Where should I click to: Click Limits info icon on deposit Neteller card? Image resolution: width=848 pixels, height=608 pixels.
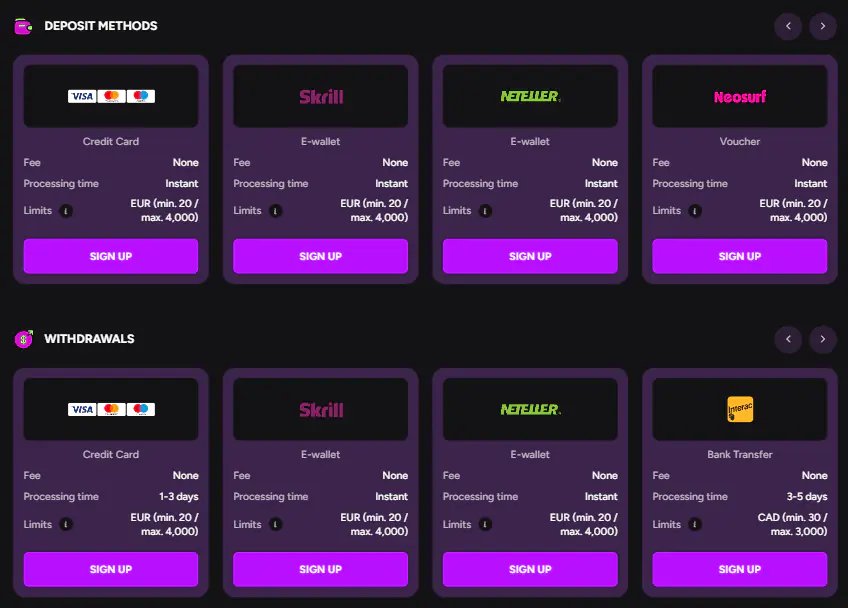pos(486,211)
